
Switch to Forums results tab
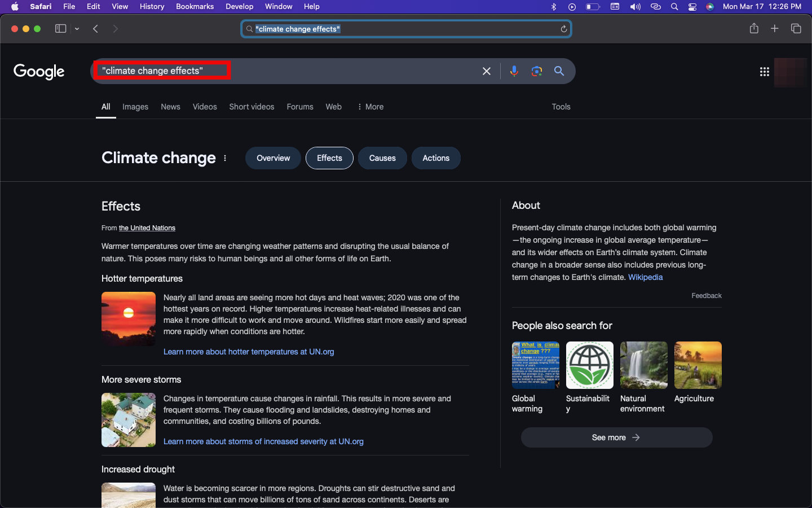[x=300, y=107]
